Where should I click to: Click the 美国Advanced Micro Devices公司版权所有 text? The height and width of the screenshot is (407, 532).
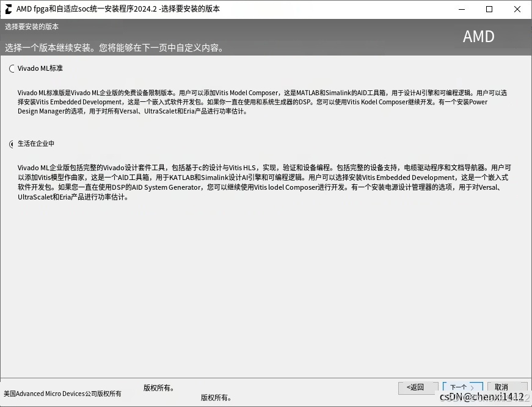tap(62, 394)
